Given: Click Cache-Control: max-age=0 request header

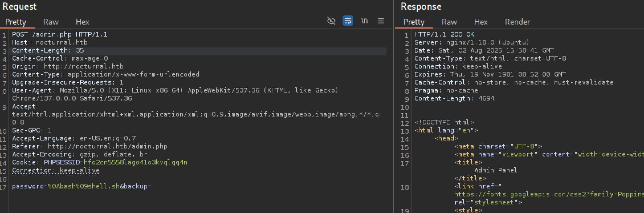Looking at the screenshot, I should (x=60, y=59).
